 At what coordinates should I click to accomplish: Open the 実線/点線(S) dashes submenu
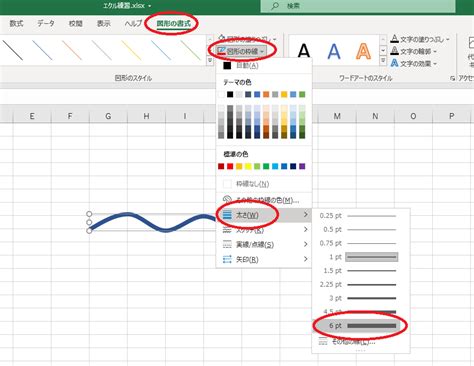coord(264,244)
